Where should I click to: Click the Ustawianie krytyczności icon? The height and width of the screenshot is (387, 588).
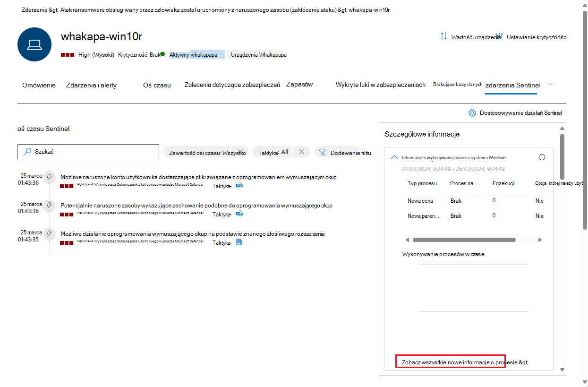[x=499, y=35]
